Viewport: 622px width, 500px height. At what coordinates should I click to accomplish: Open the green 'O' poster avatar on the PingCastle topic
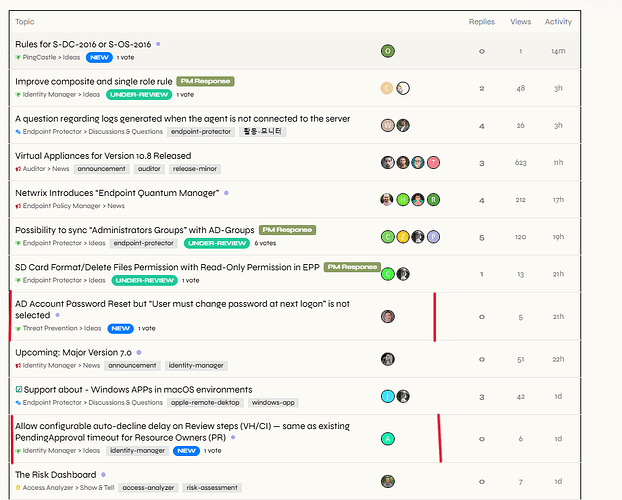pos(388,51)
